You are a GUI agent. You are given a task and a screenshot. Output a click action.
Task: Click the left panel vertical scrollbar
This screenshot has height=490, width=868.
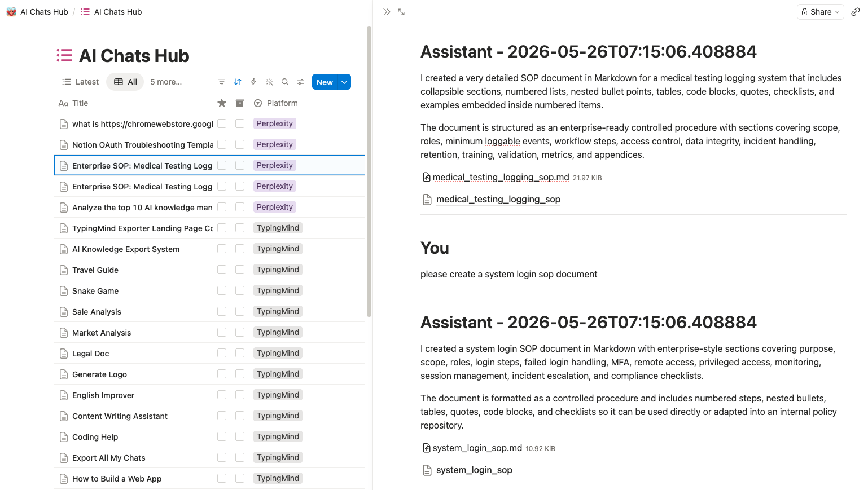[x=369, y=171]
